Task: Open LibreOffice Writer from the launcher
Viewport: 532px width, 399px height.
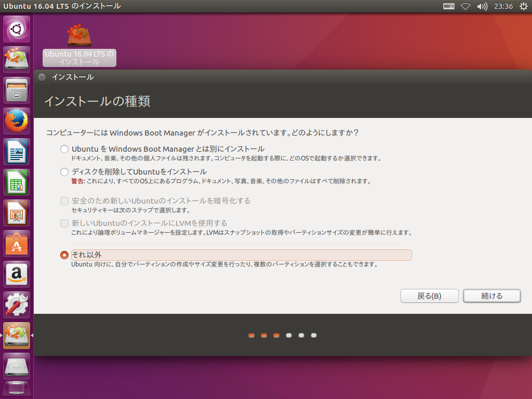Action: tap(17, 152)
